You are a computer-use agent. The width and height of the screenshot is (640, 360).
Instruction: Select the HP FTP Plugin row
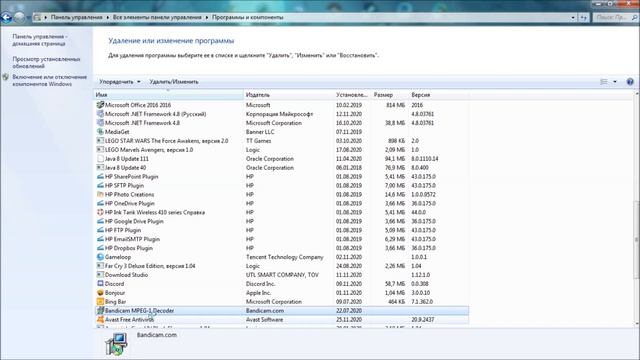click(x=282, y=230)
